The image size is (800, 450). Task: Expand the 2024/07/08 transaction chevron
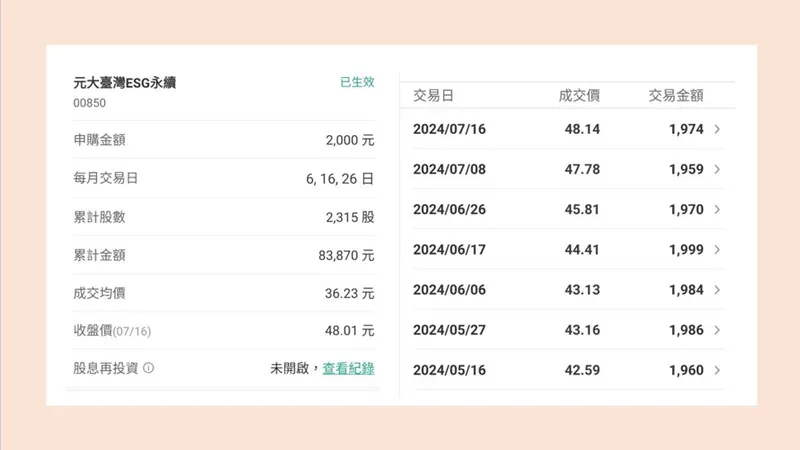tap(718, 169)
